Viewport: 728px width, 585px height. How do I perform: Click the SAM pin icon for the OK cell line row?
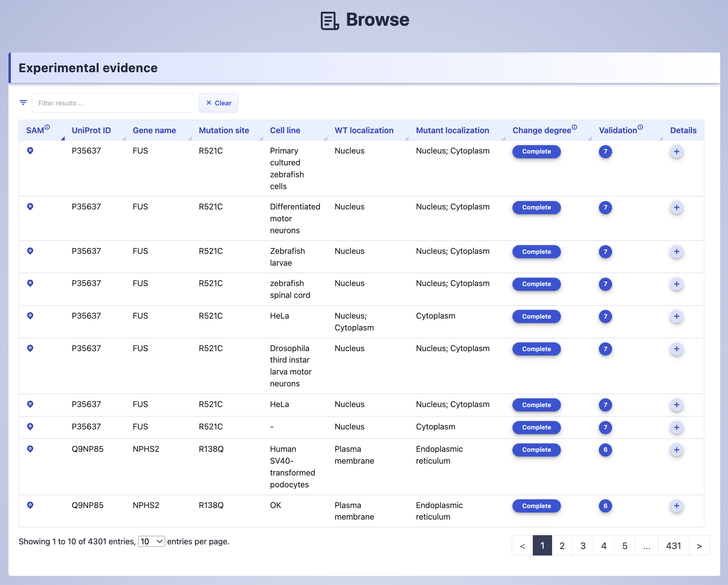[30, 505]
